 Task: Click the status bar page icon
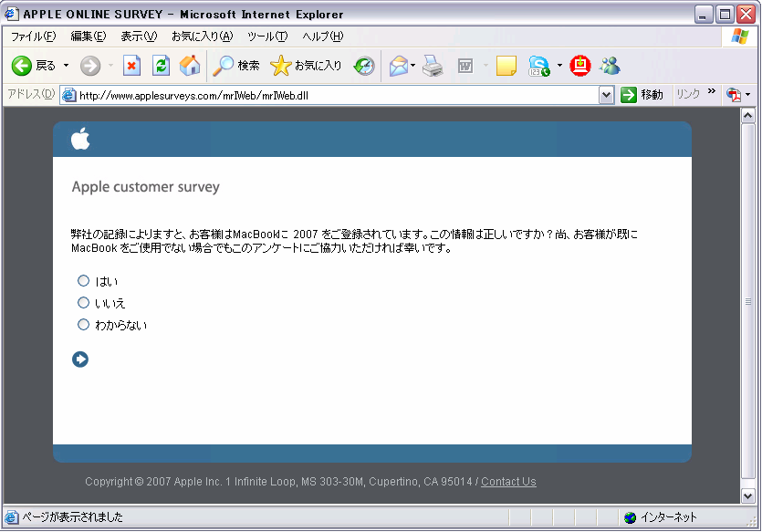click(12, 517)
